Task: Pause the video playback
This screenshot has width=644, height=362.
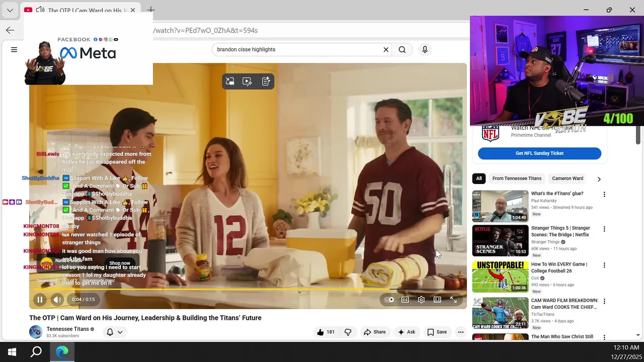Action: (40, 300)
